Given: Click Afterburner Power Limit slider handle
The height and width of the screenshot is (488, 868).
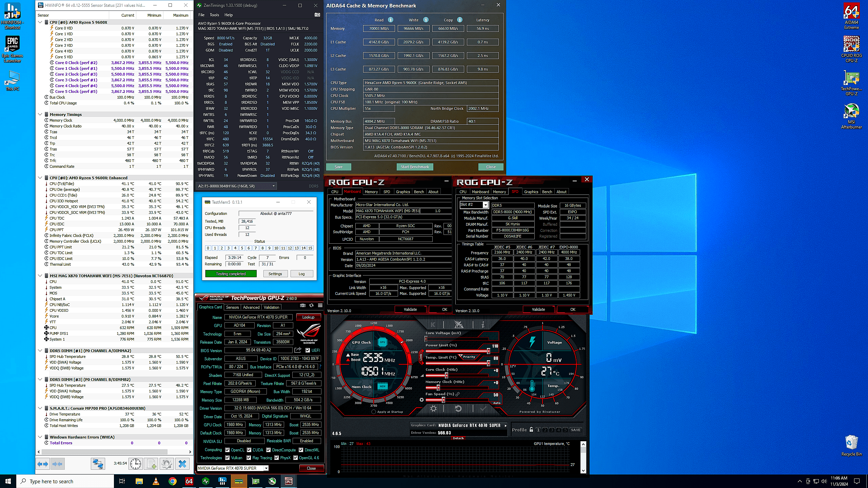Looking at the screenshot, I should pos(488,351).
